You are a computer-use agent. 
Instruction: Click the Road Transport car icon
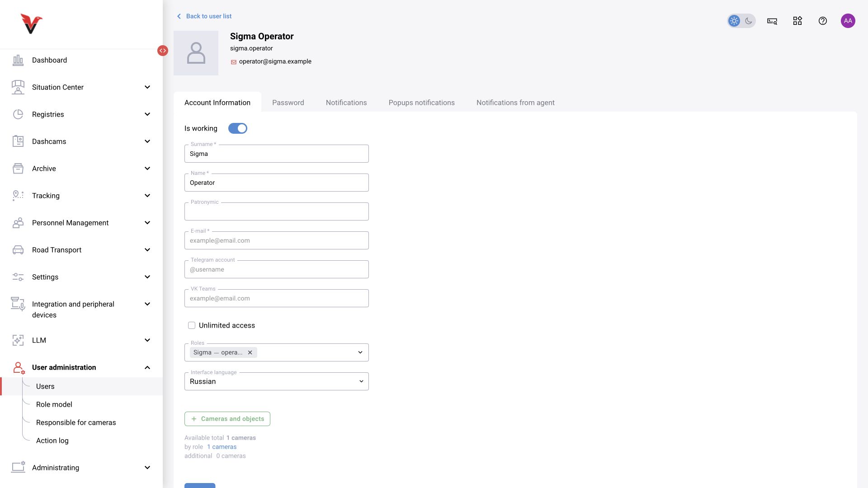18,250
